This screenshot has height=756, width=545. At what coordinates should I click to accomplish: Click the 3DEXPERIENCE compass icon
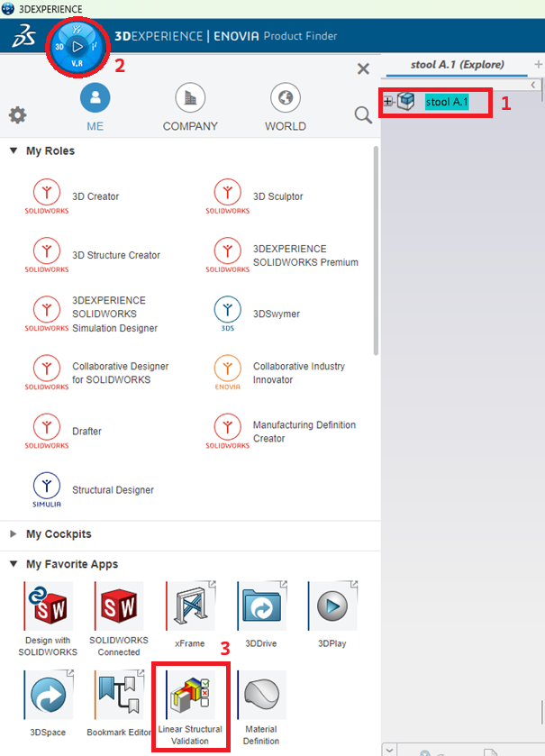pos(77,44)
